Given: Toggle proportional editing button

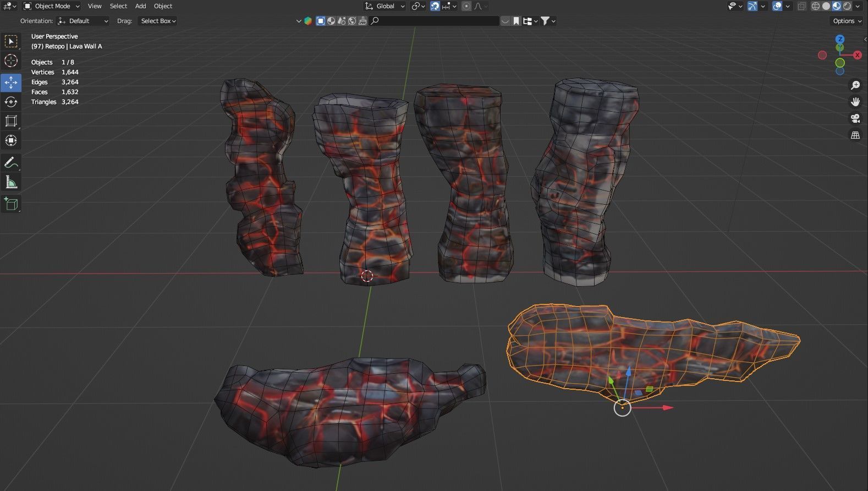Looking at the screenshot, I should click(466, 6).
